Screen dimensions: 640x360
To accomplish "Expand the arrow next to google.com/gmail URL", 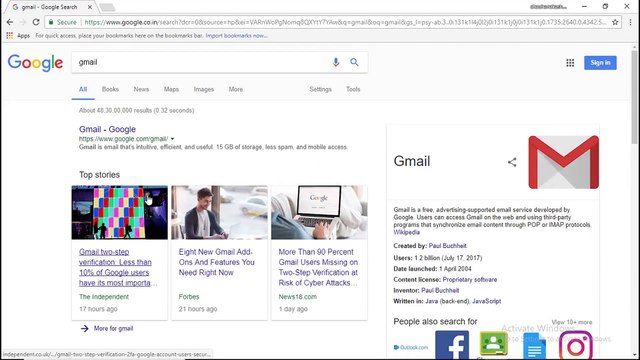I will click(x=172, y=139).
